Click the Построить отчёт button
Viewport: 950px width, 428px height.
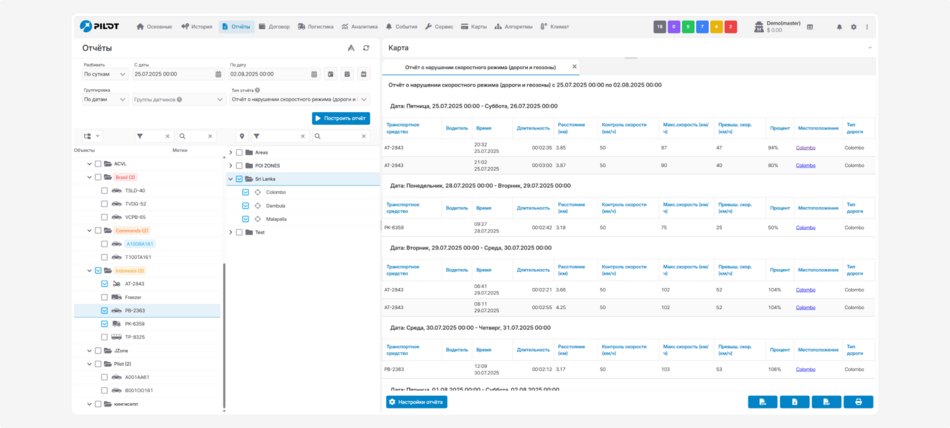pyautogui.click(x=340, y=118)
